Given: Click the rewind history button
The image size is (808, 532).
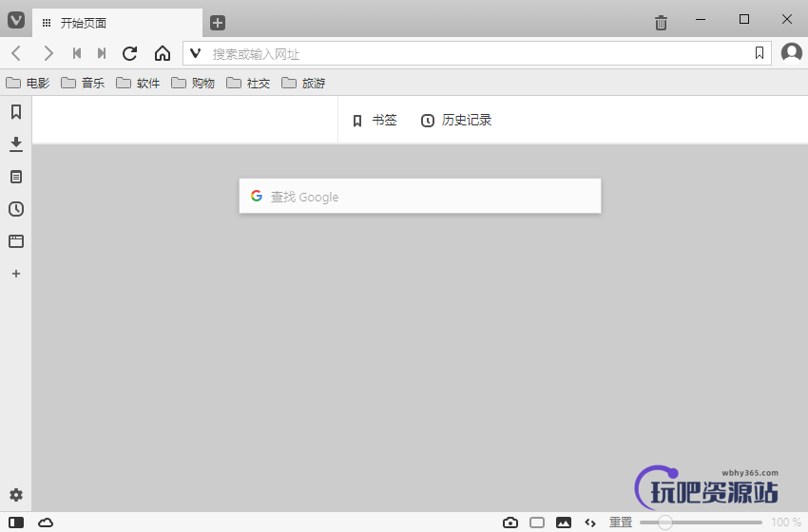Looking at the screenshot, I should (77, 53).
